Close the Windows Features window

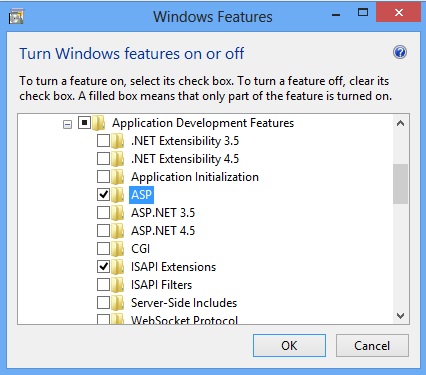(398, 13)
